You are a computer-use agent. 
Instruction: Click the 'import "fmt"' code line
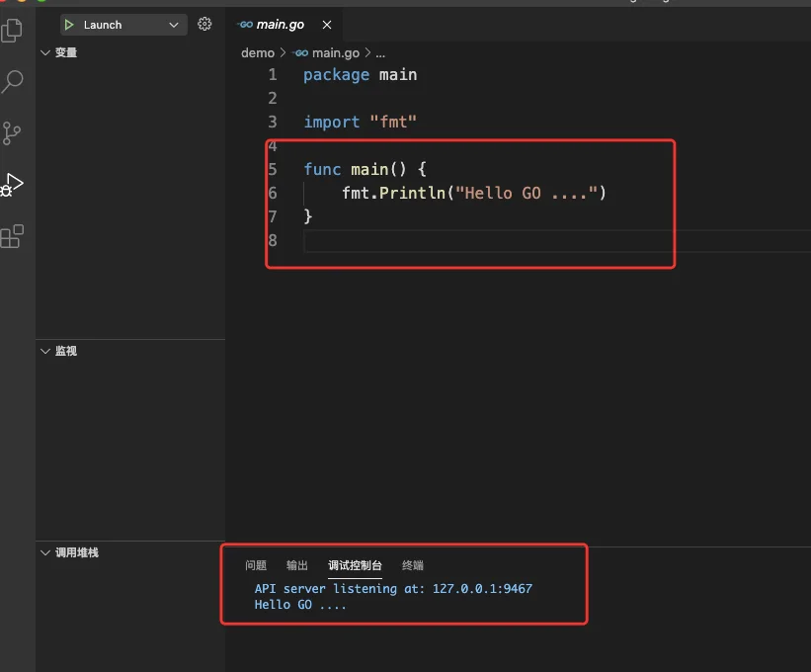(360, 123)
